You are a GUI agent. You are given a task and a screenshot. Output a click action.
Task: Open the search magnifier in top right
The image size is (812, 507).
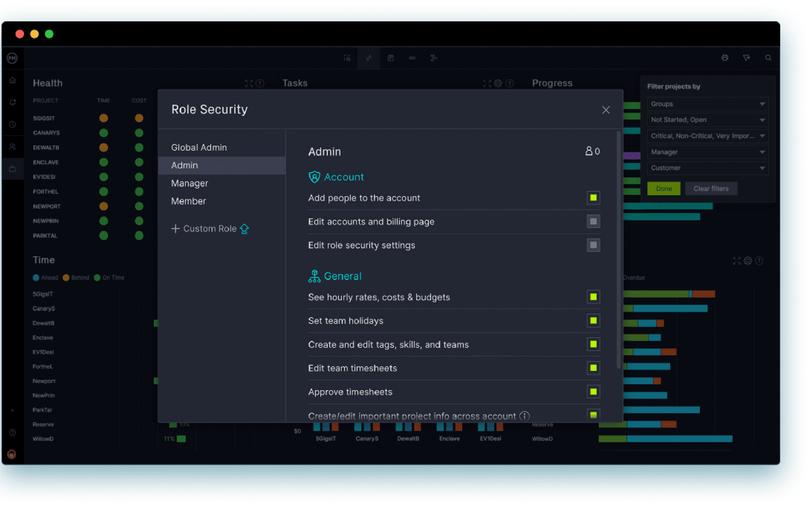point(768,58)
